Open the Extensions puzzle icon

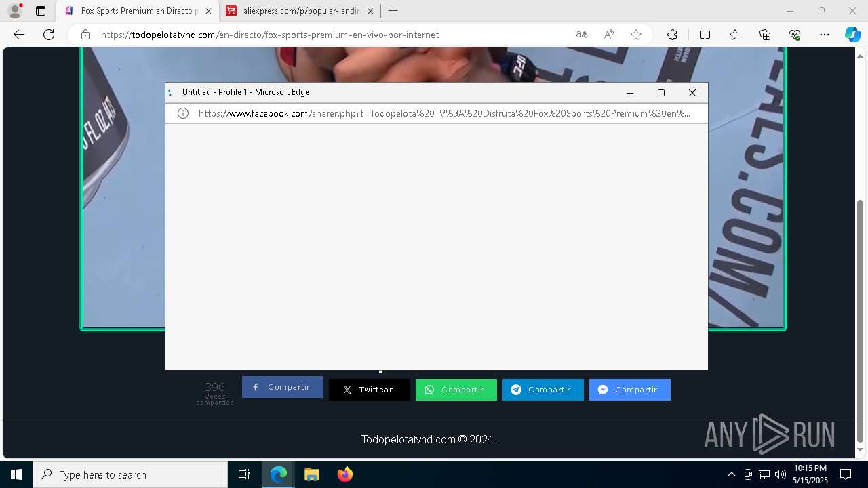point(672,35)
